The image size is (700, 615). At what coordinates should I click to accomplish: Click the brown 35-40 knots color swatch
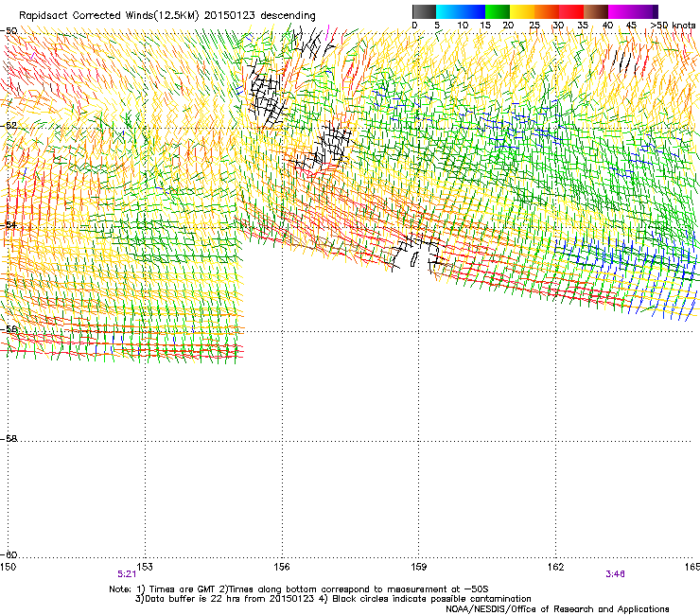(x=596, y=11)
